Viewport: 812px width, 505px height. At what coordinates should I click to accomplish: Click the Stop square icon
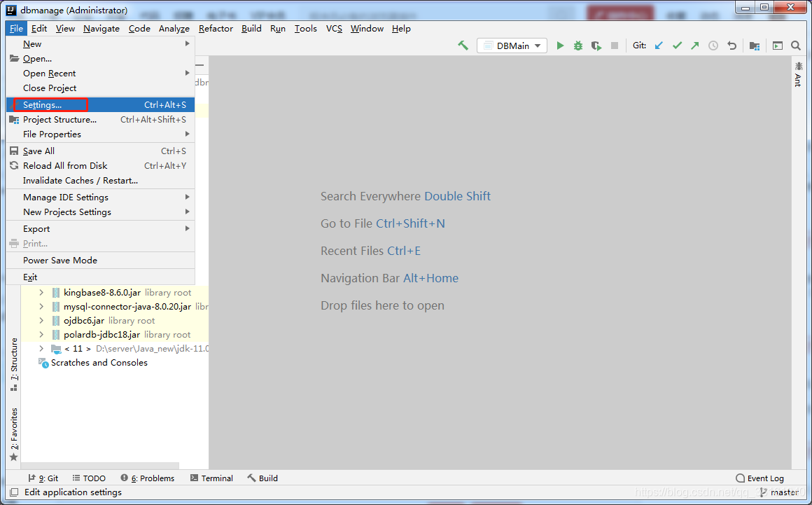[x=614, y=46]
